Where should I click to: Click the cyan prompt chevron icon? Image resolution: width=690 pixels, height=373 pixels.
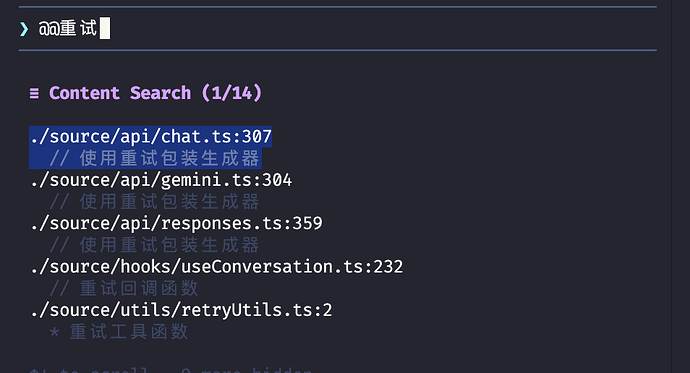tap(24, 29)
